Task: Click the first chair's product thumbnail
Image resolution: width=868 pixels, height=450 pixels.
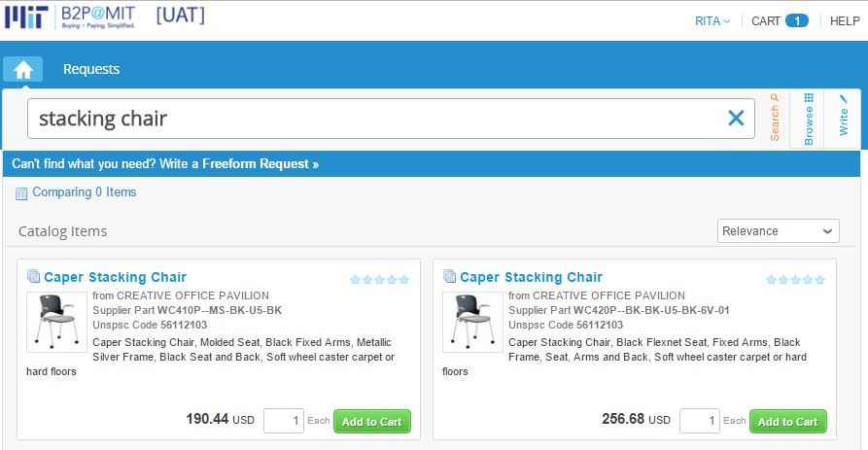Action: coord(56,322)
